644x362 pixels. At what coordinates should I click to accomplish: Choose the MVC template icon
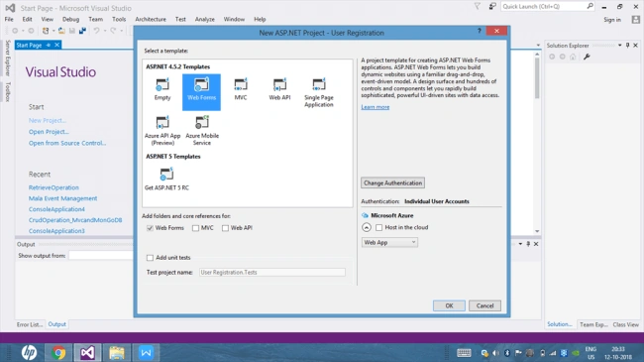click(x=241, y=84)
